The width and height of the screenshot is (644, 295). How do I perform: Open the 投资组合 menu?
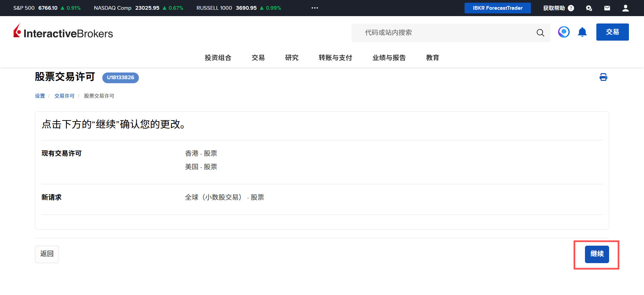218,58
